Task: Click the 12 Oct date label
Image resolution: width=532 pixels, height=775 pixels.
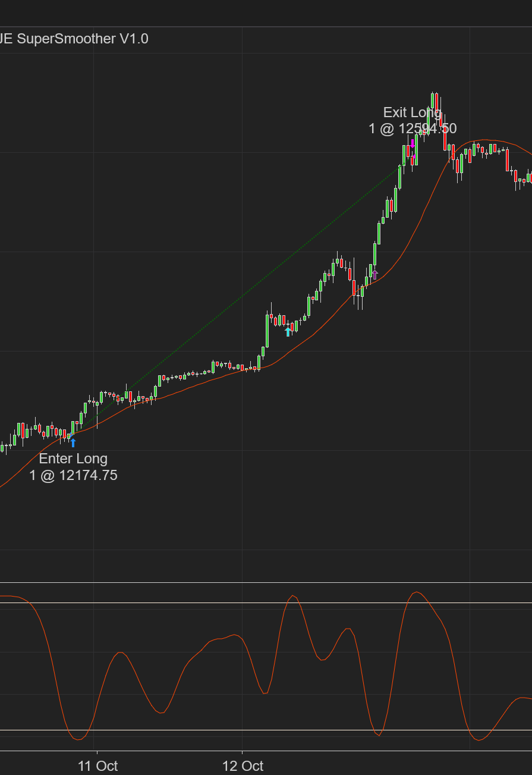Action: [x=243, y=765]
